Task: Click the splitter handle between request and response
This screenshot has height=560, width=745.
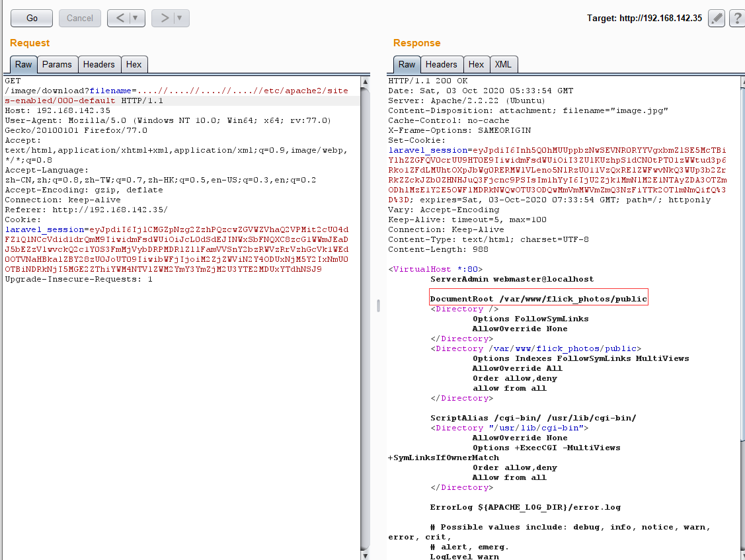Action: click(378, 305)
